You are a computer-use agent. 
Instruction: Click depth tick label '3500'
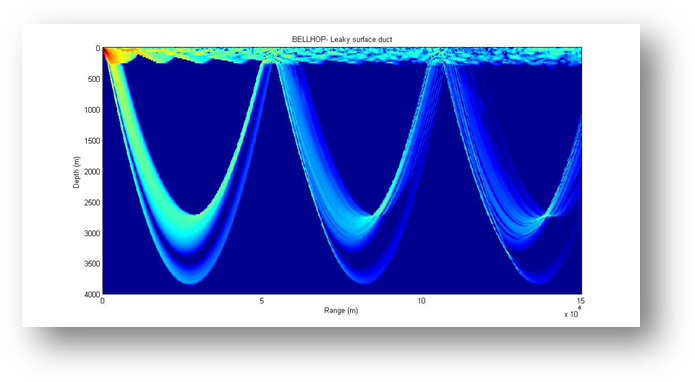point(92,264)
